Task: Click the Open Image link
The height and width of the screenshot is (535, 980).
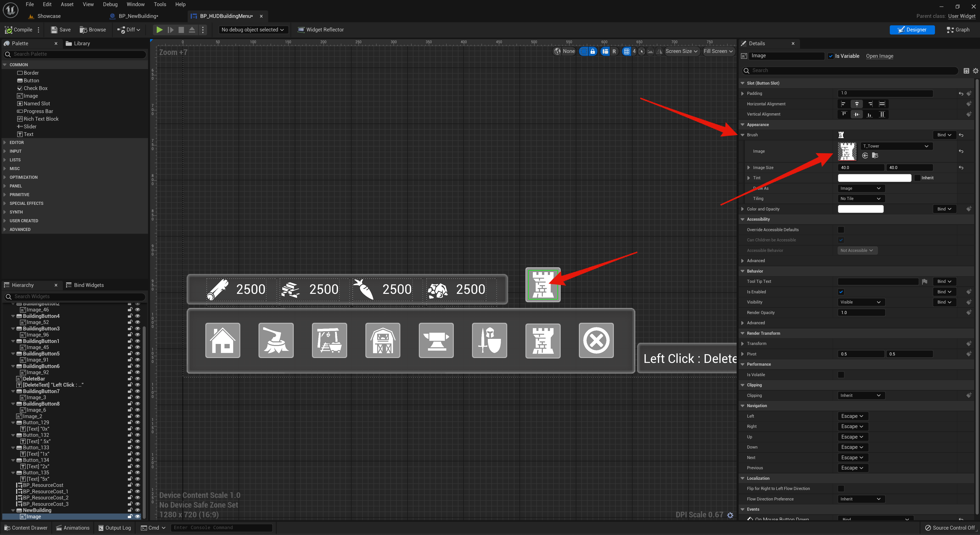Action: [880, 56]
